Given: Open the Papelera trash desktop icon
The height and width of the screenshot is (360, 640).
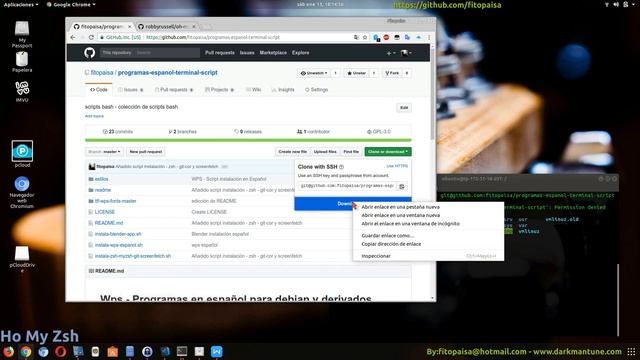Looking at the screenshot, I should (x=22, y=62).
